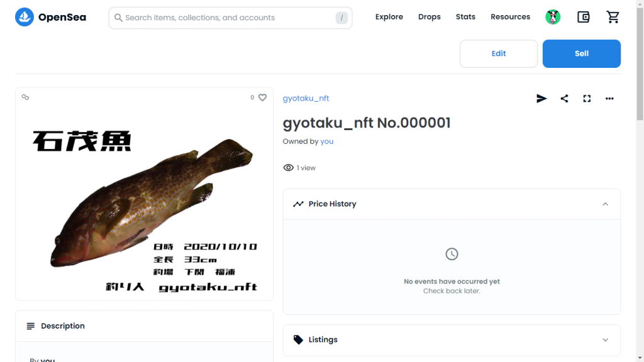Click the chain link icon above image

pos(25,97)
